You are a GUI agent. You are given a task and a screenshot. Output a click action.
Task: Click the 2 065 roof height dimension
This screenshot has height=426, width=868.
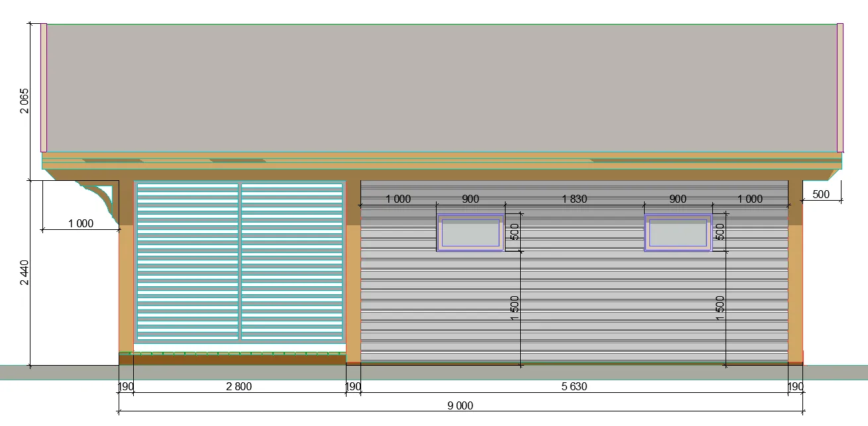25,101
